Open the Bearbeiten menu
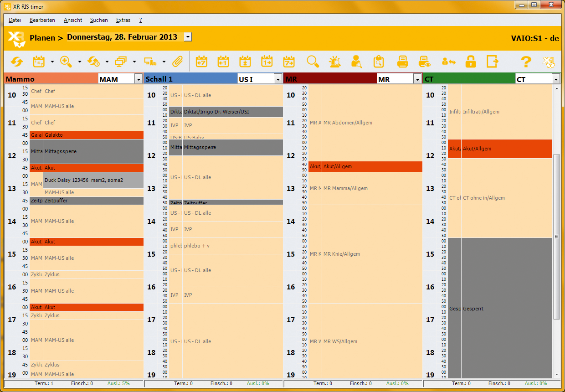 42,20
